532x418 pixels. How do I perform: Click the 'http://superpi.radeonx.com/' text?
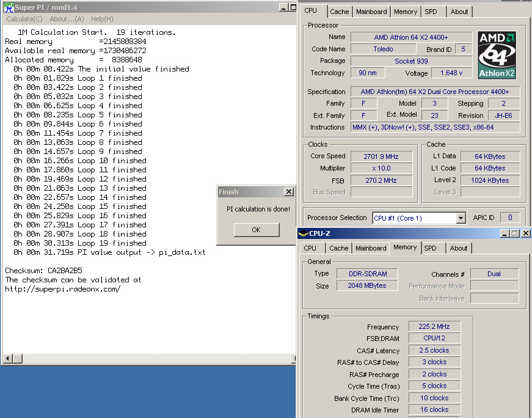63,289
